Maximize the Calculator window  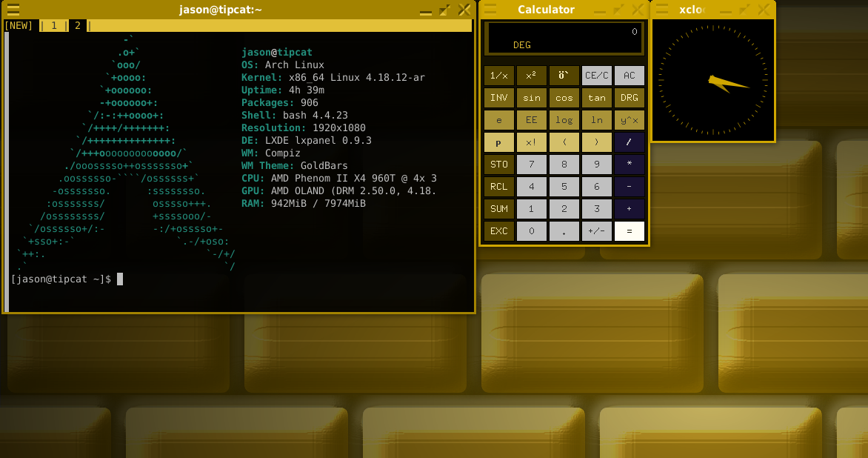(x=618, y=10)
